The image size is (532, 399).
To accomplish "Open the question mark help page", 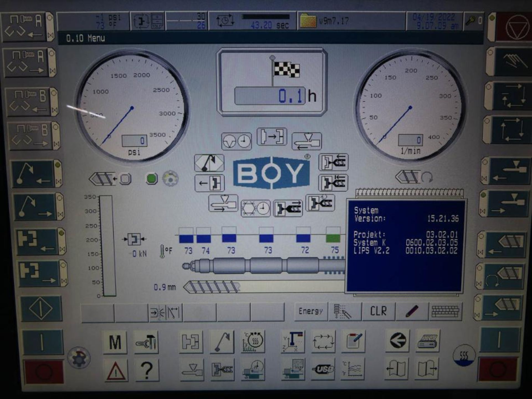I will tap(147, 370).
